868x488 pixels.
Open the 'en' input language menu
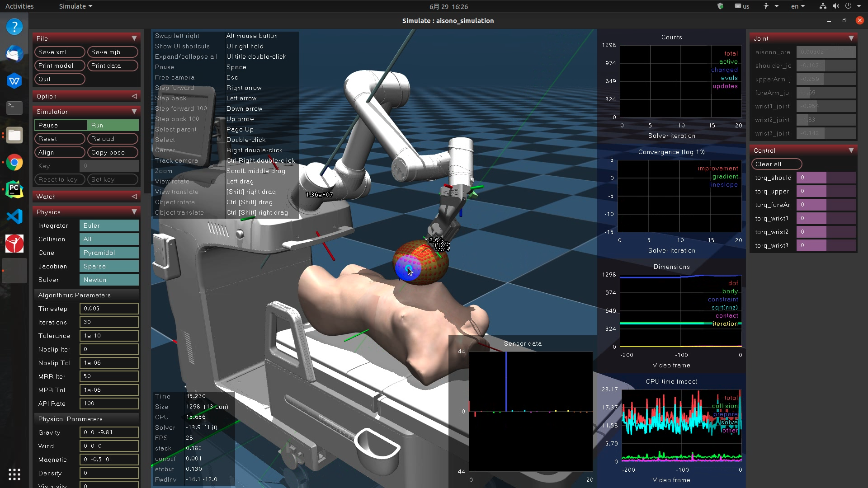[x=797, y=6]
